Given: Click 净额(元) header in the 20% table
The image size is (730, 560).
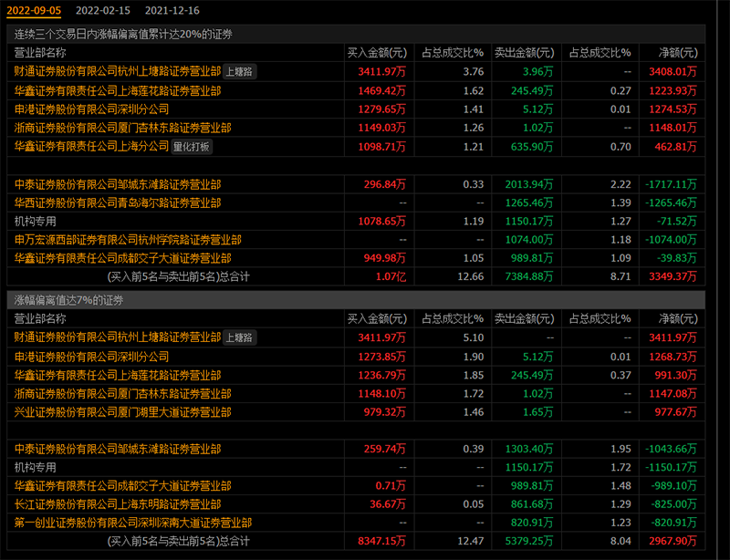Looking at the screenshot, I should click(x=678, y=53).
